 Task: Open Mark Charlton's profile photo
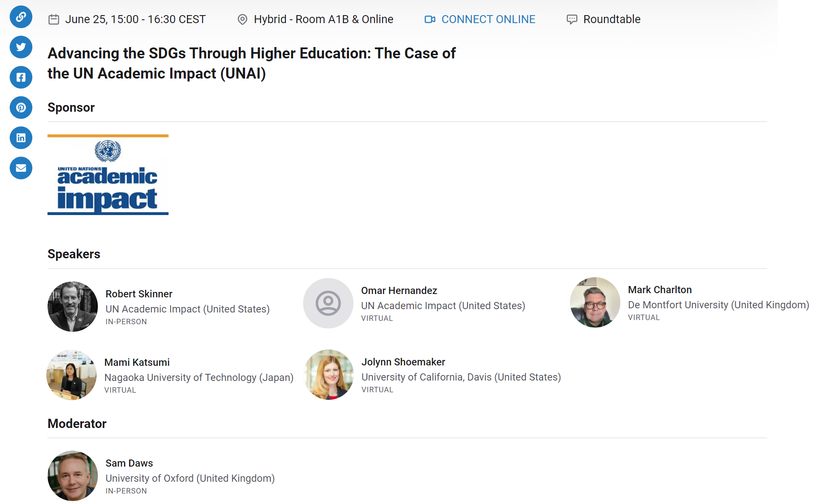(595, 302)
